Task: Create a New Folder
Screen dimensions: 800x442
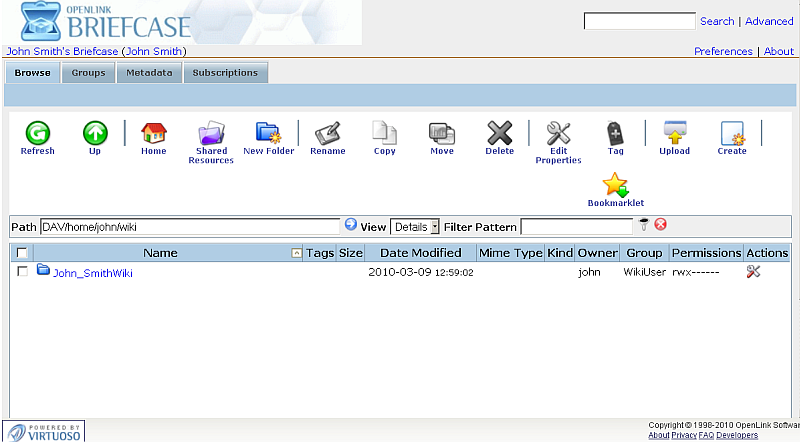Action: pyautogui.click(x=268, y=133)
